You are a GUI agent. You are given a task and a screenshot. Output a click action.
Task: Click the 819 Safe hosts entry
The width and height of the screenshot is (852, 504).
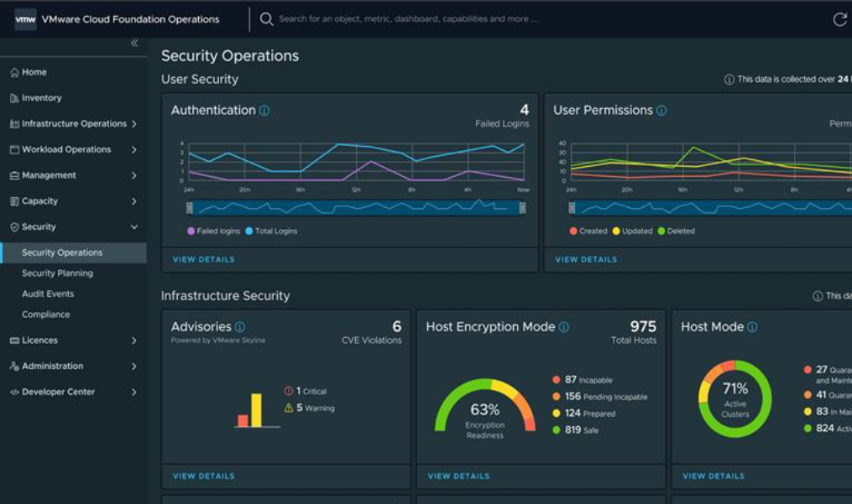coord(576,430)
